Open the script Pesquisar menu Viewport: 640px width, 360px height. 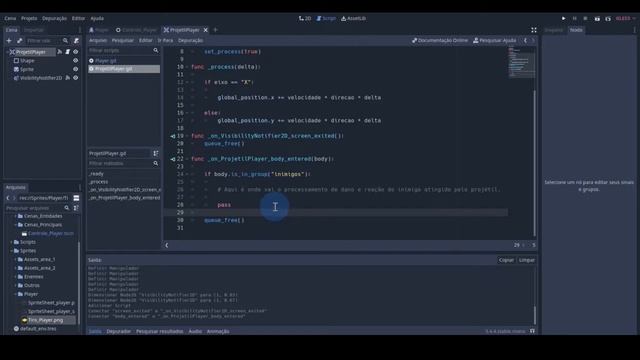(122, 40)
